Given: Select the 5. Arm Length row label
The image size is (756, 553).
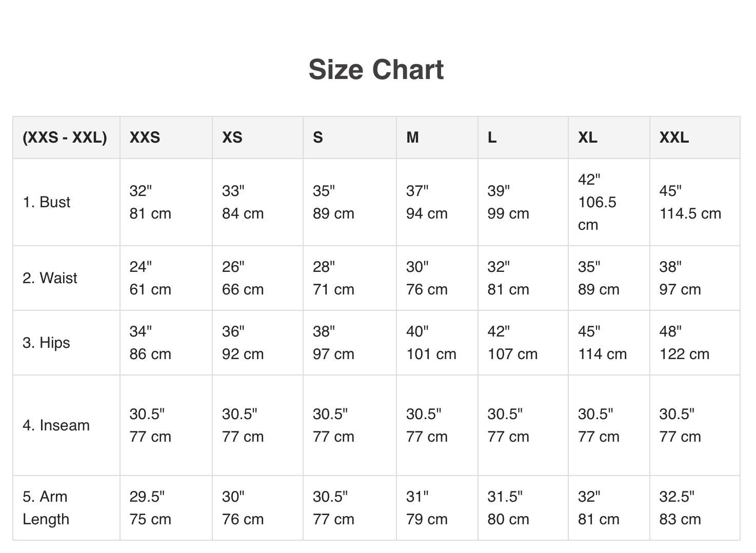Looking at the screenshot, I should [x=46, y=508].
